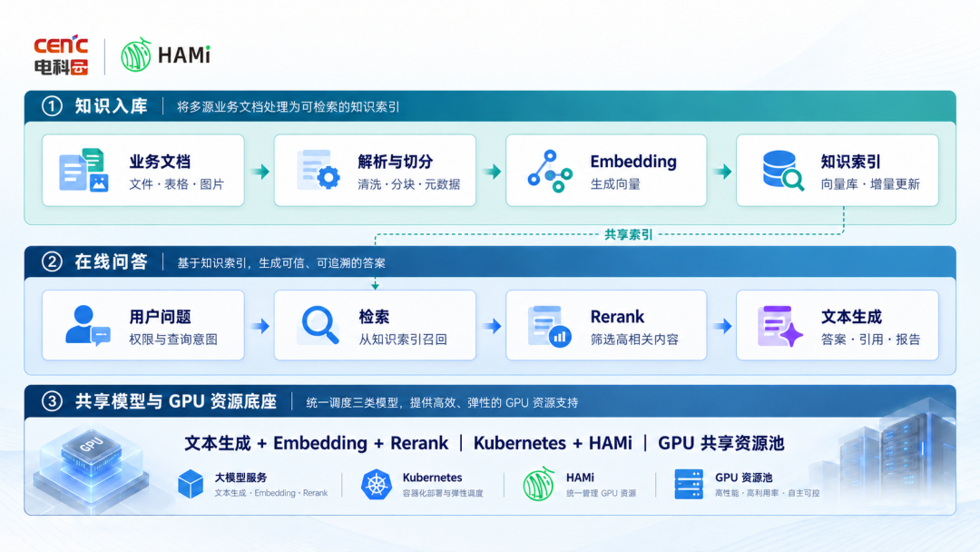Click the 文本生成 sparkle document icon
980x552 pixels.
(780, 326)
